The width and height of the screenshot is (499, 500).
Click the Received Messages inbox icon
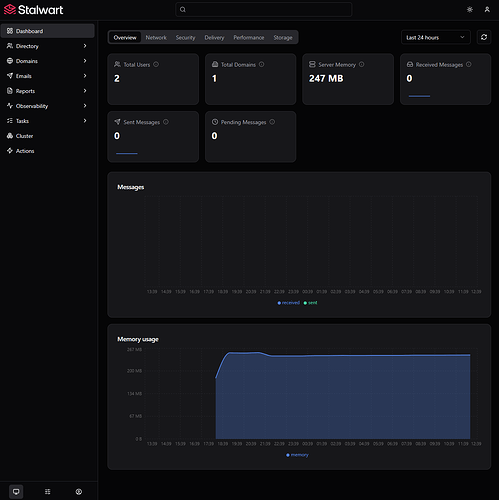tap(410, 64)
